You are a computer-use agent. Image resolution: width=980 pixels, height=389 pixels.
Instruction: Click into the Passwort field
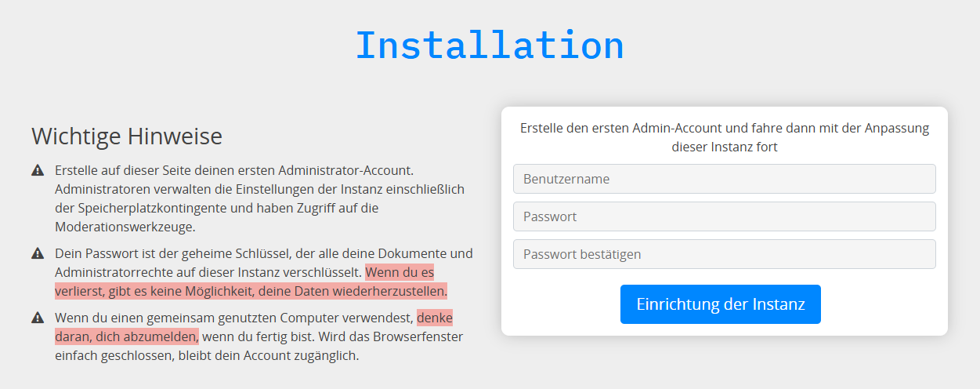724,216
